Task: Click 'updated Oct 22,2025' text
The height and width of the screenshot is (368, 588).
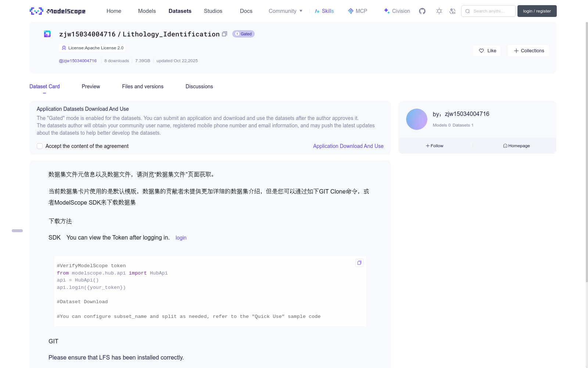Action: pyautogui.click(x=177, y=61)
